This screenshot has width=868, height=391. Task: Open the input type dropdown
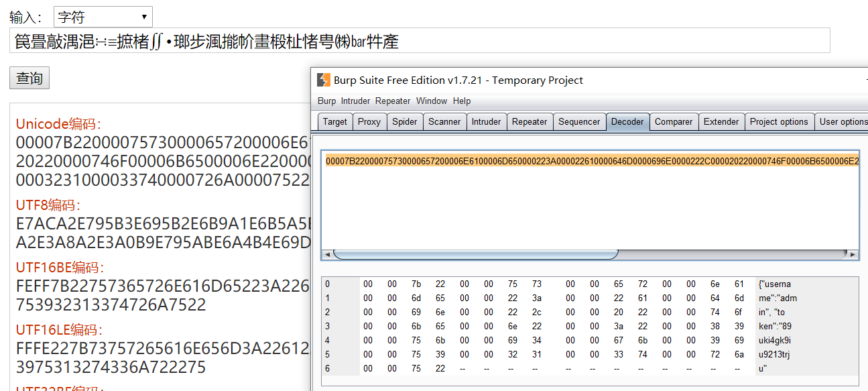pos(103,17)
